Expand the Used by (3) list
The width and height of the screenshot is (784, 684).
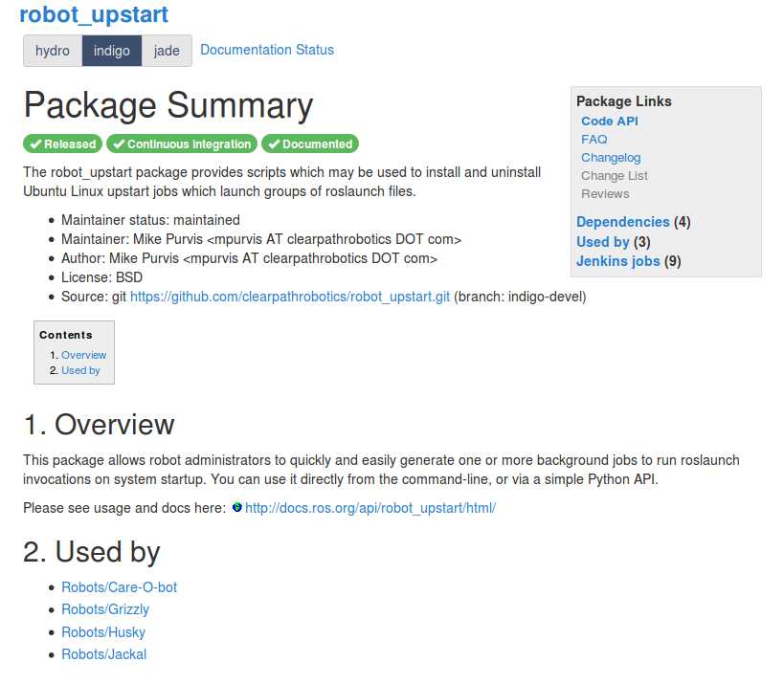pyautogui.click(x=602, y=242)
